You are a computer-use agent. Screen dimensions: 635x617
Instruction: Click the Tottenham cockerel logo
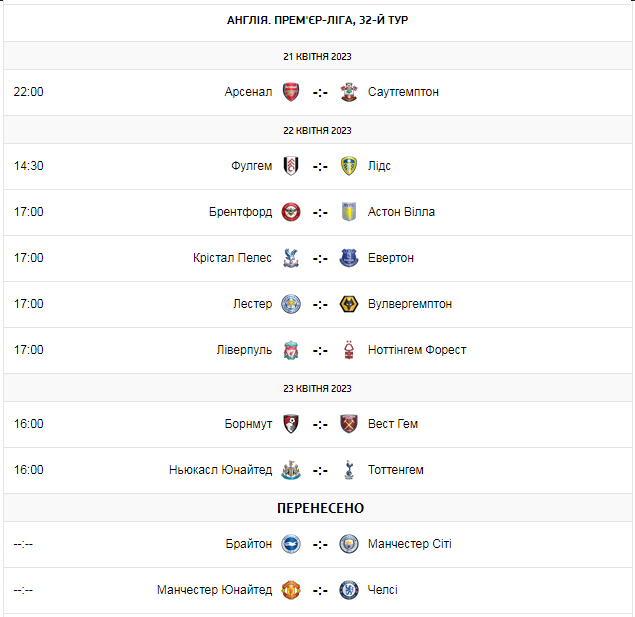tap(349, 470)
